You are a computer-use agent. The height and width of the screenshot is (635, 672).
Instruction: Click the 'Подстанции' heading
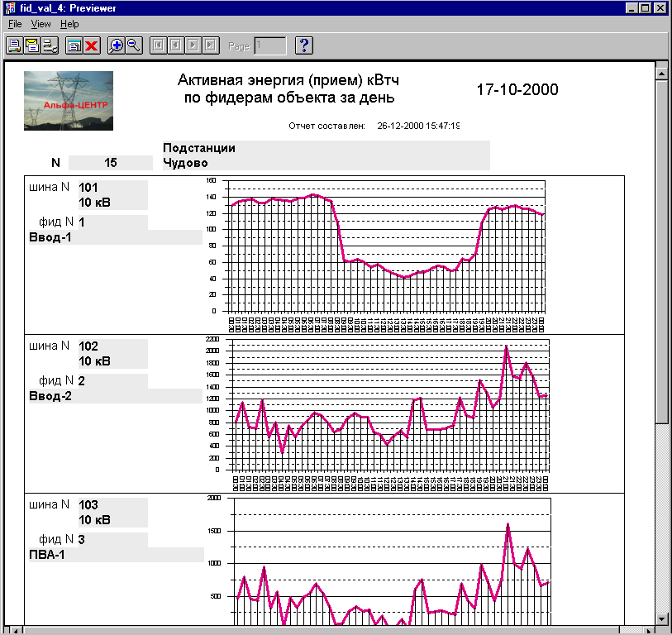tap(199, 148)
